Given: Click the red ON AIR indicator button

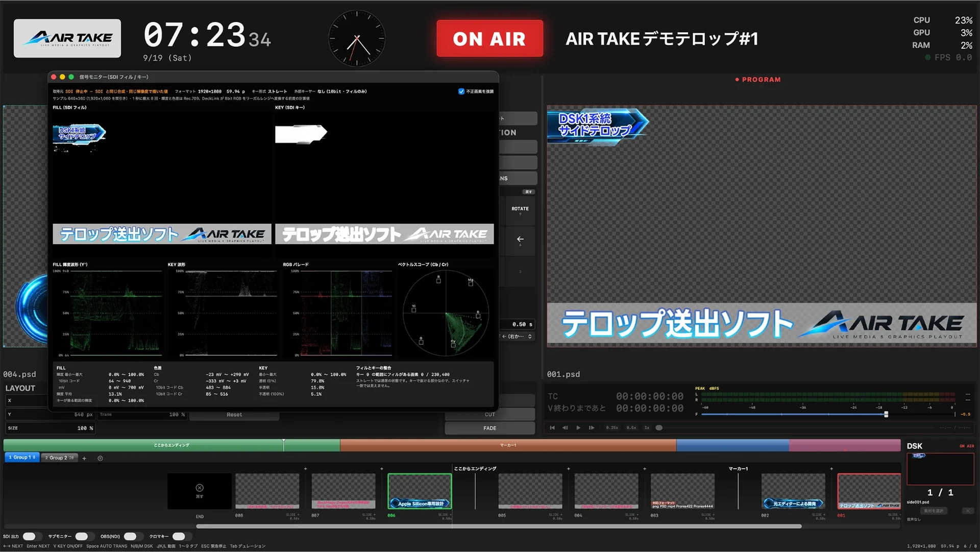Looking at the screenshot, I should tap(489, 38).
